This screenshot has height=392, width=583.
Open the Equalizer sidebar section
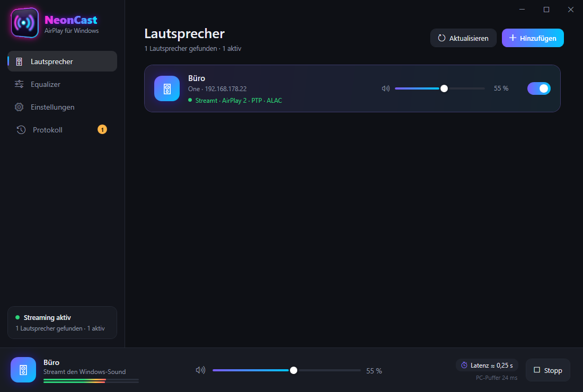(x=63, y=84)
